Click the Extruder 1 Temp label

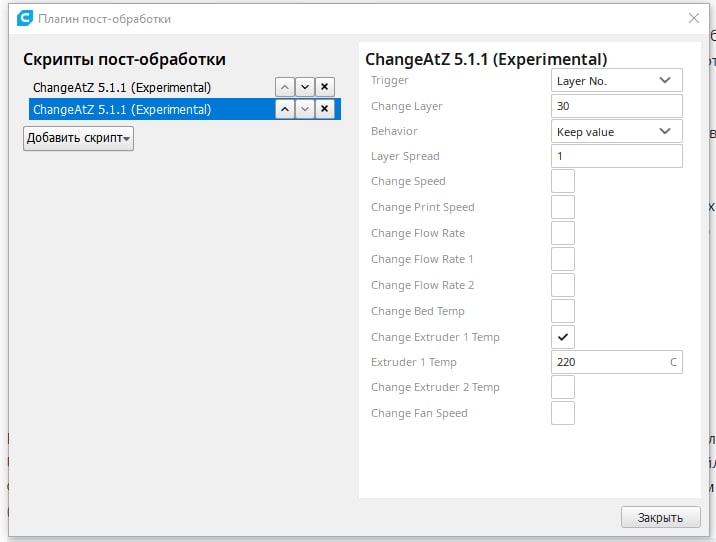pyautogui.click(x=414, y=362)
